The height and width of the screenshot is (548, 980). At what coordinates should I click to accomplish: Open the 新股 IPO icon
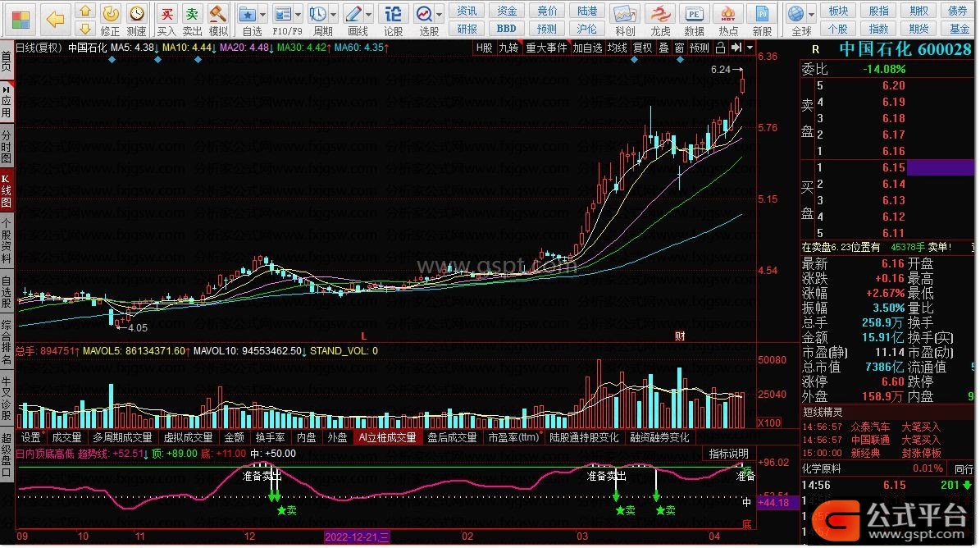762,20
